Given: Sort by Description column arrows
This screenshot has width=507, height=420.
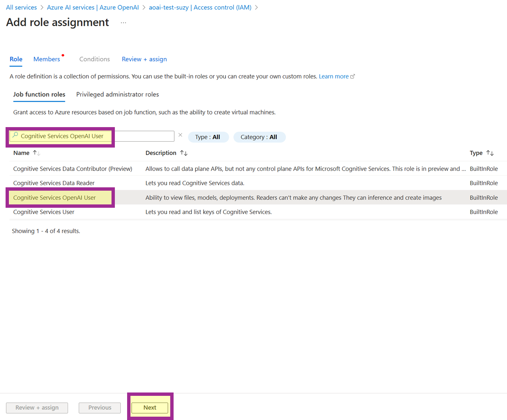Looking at the screenshot, I should tap(184, 153).
